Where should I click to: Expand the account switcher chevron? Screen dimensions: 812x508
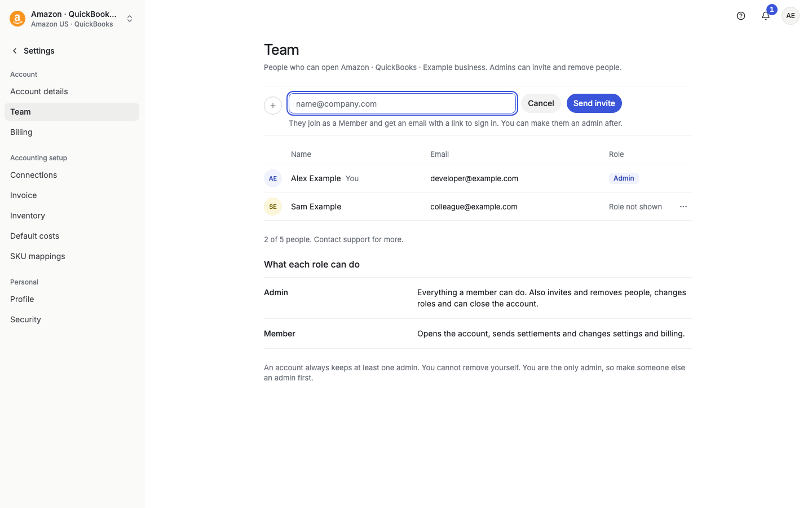(130, 19)
